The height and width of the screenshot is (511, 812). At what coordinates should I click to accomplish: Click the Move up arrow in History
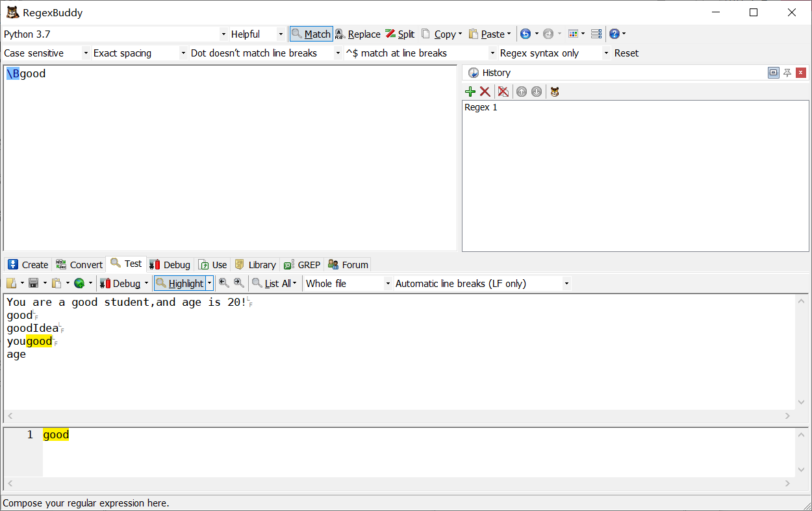pyautogui.click(x=522, y=92)
